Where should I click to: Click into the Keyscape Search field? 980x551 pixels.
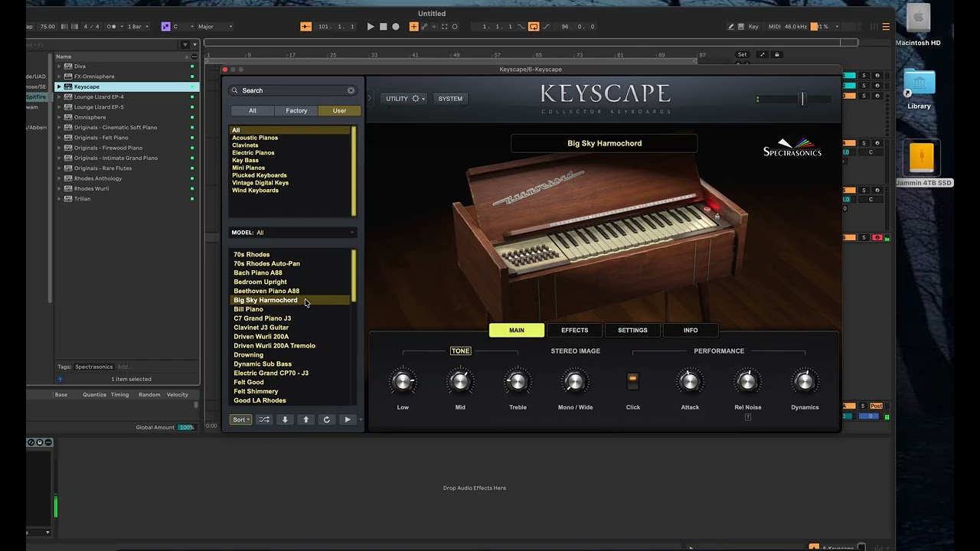[x=292, y=90]
